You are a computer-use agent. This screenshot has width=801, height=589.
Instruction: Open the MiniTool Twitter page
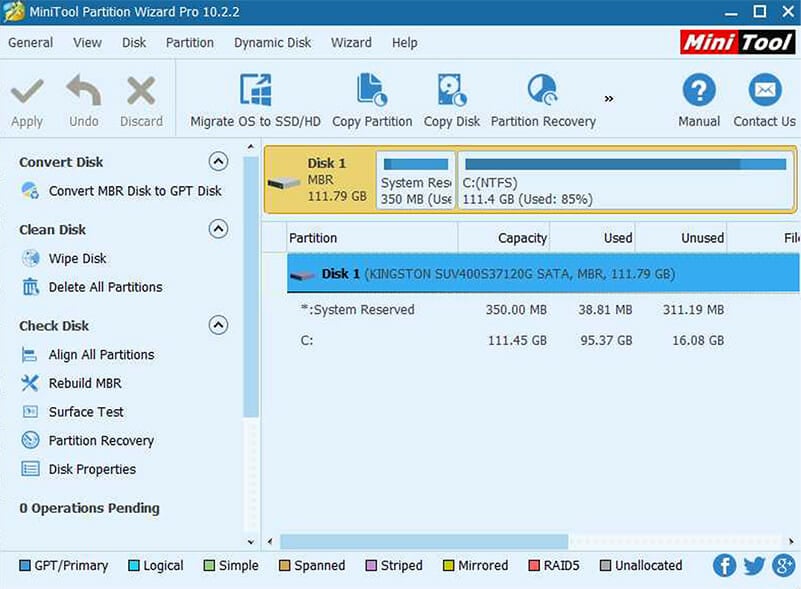pos(754,566)
